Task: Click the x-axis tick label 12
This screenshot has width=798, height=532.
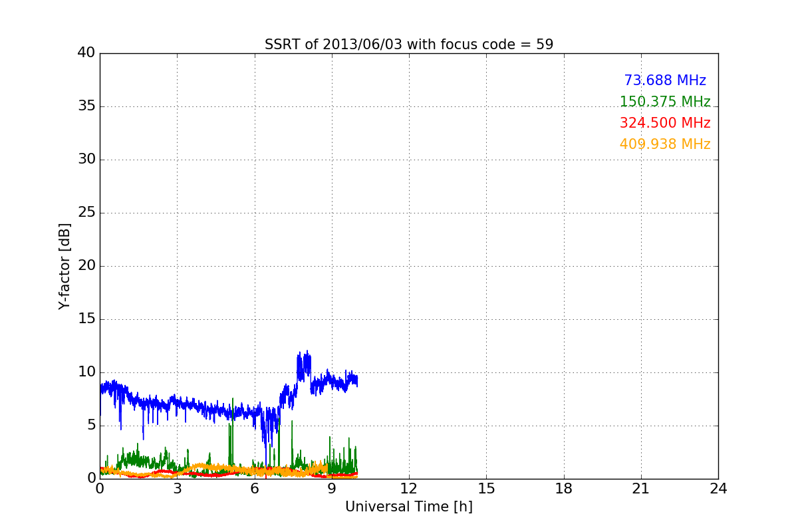Action: [409, 488]
